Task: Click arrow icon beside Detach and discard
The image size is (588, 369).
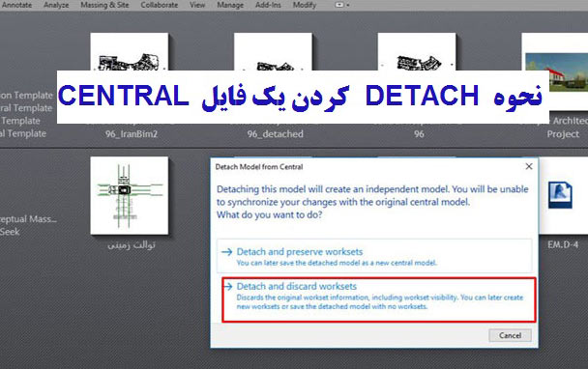Action: click(228, 287)
